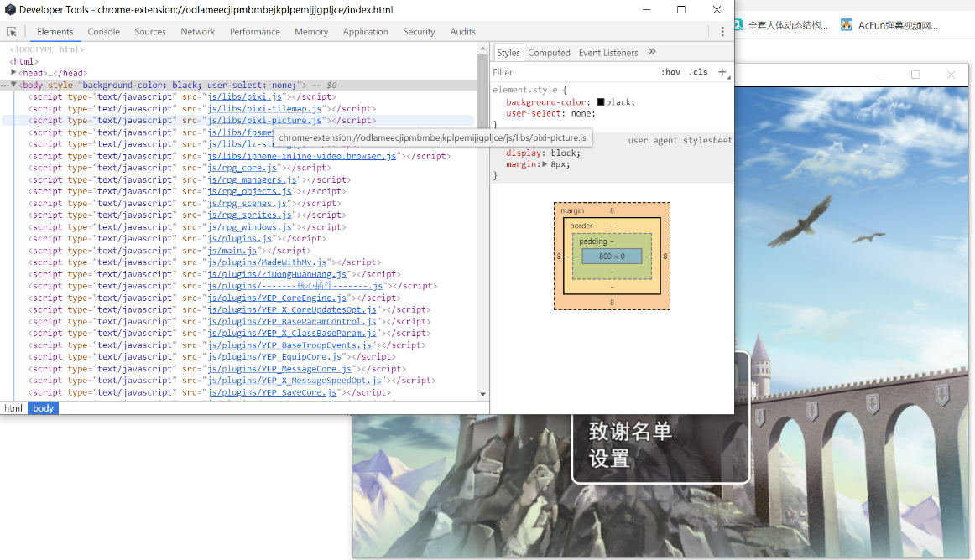Open the YEP_BaseParamControl.js link

point(292,321)
